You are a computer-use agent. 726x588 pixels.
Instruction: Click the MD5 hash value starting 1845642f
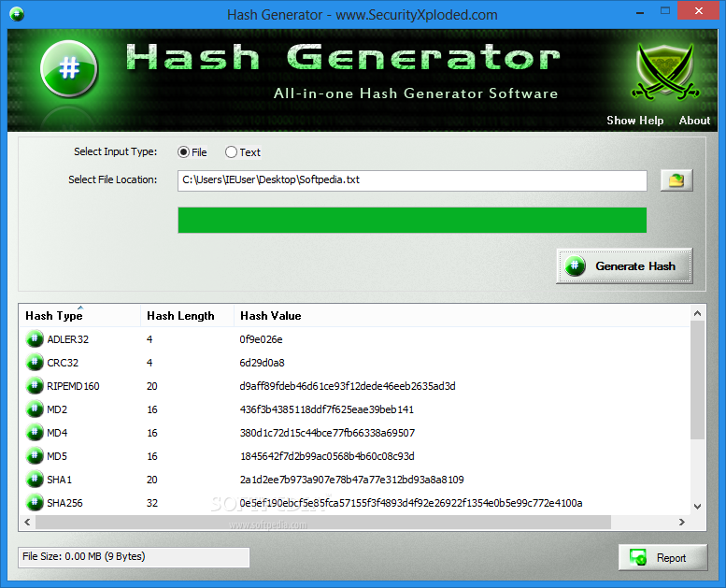click(x=327, y=456)
